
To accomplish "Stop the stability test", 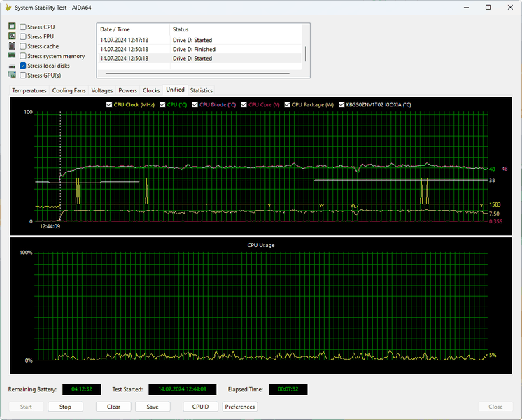I will tap(65, 407).
